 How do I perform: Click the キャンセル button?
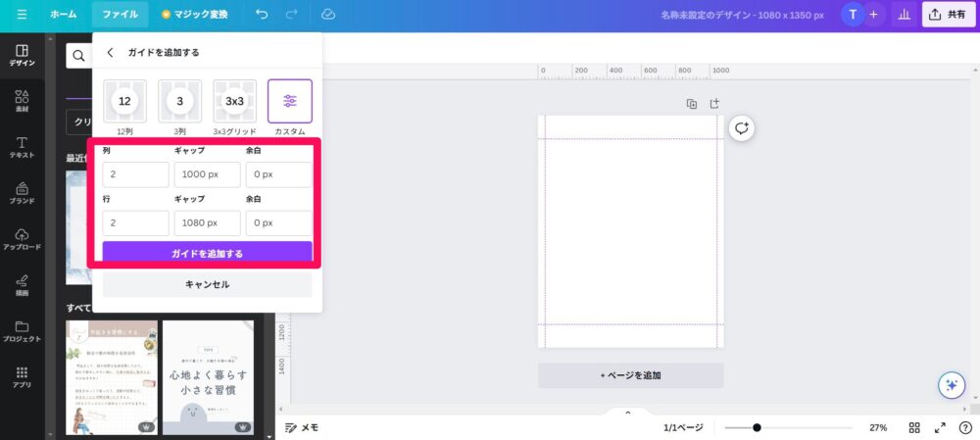[207, 284]
